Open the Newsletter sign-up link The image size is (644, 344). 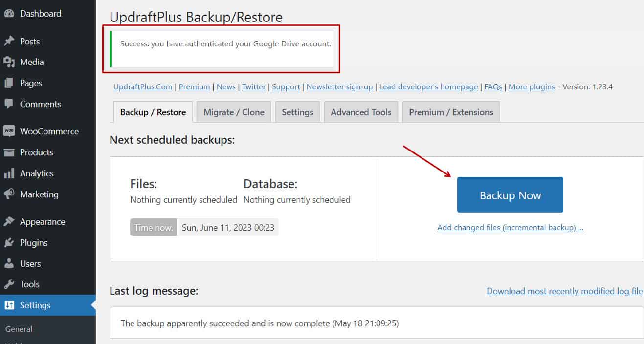[339, 87]
